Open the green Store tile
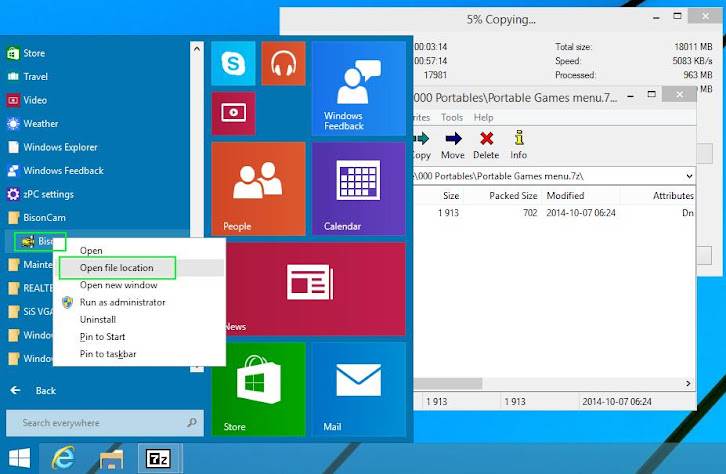 [x=258, y=389]
